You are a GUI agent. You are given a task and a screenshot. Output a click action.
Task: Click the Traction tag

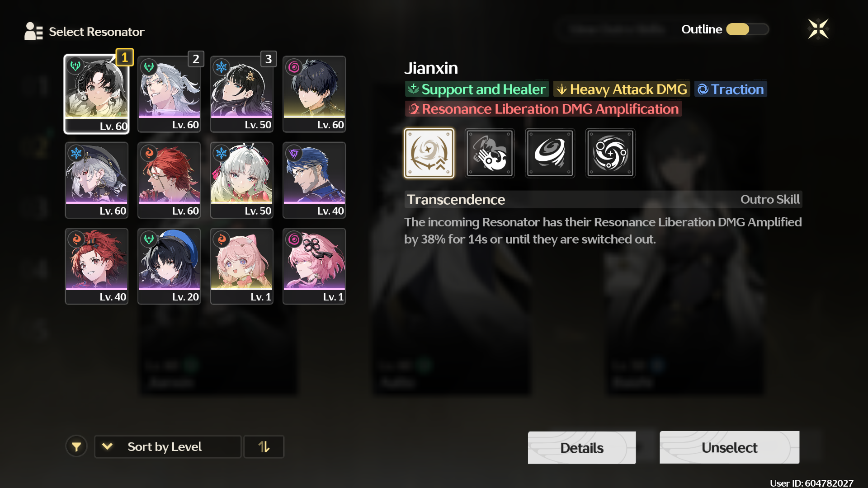tap(731, 89)
